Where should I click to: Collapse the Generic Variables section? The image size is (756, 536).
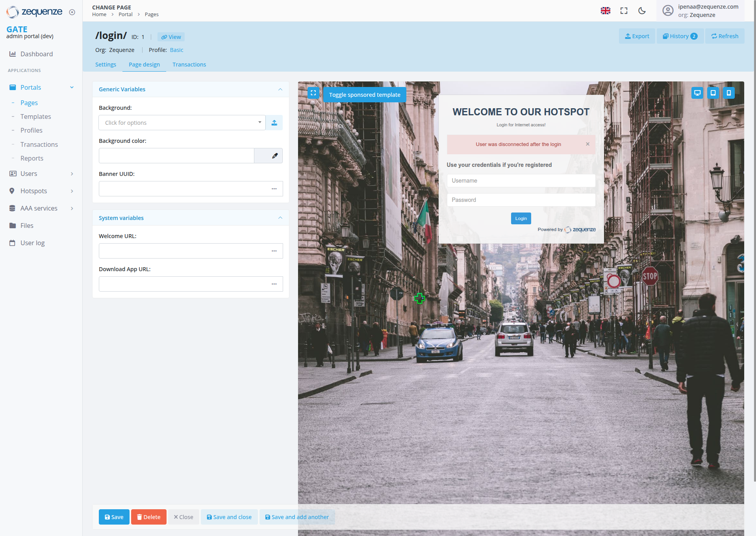(280, 89)
